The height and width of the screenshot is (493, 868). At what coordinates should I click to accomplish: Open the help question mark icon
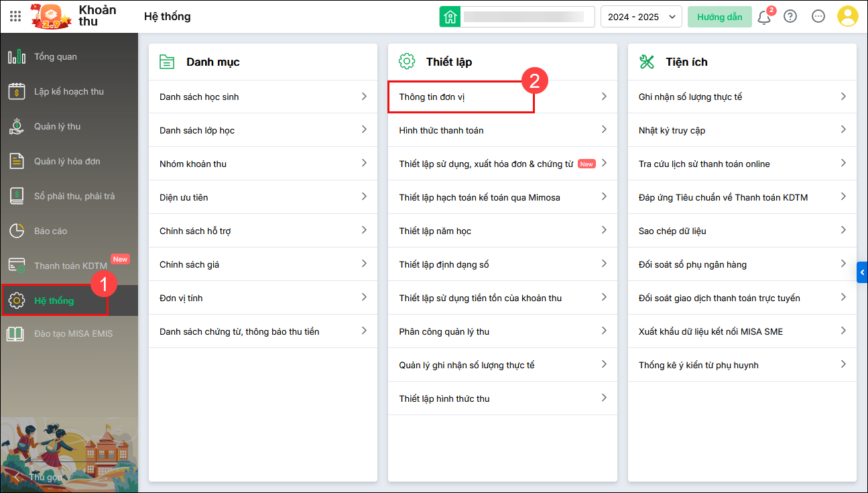(x=790, y=17)
